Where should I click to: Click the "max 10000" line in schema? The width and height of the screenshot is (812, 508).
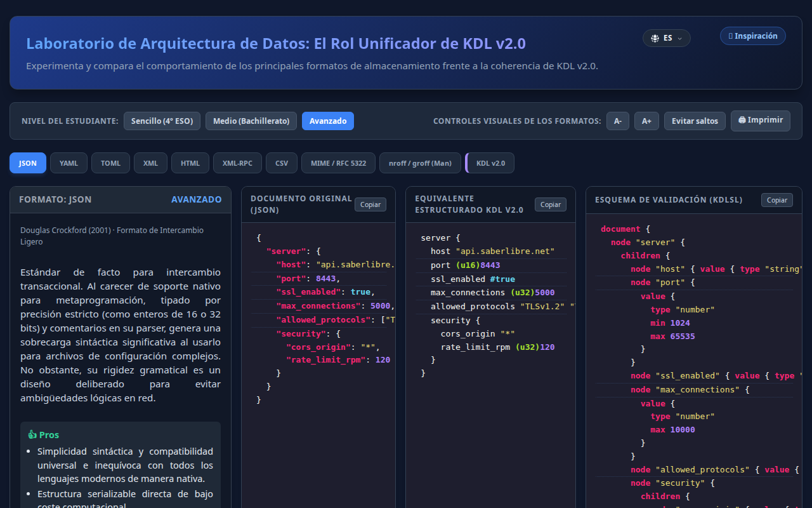672,429
